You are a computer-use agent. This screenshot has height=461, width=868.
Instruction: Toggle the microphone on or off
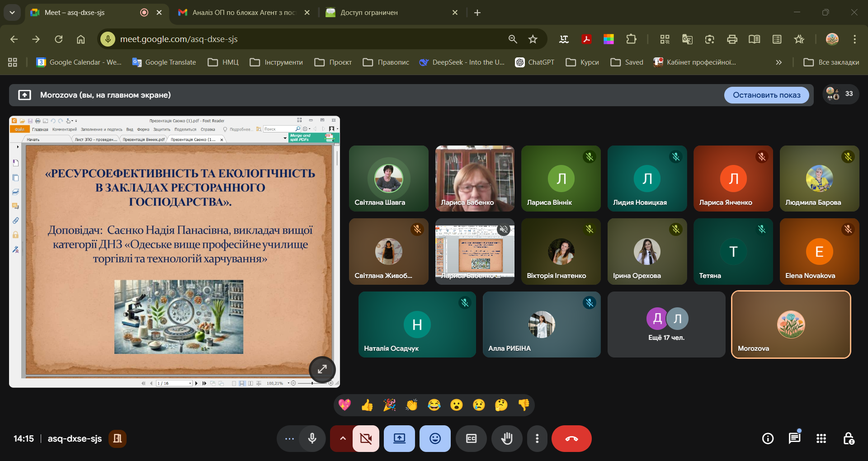point(312,438)
